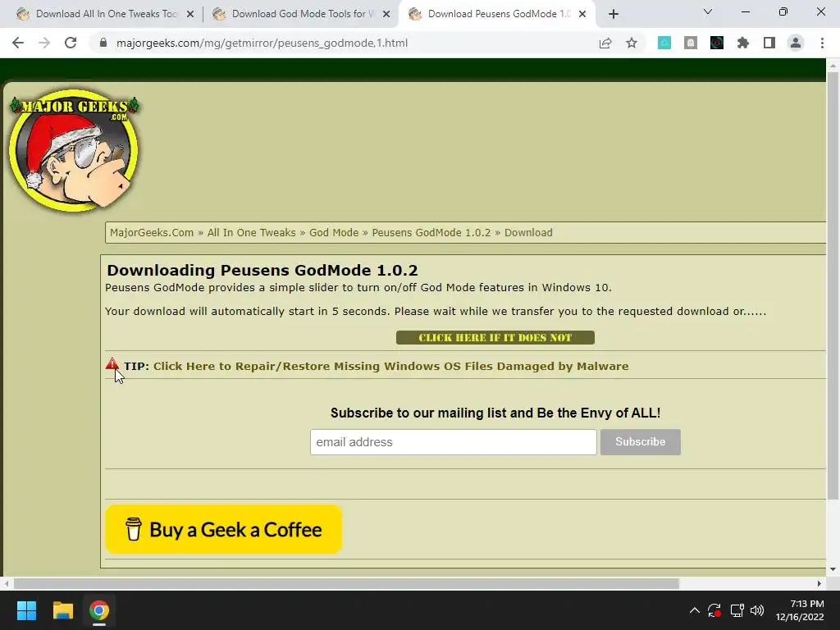Click the 'Subscribe to our mailing list' heading

495,413
